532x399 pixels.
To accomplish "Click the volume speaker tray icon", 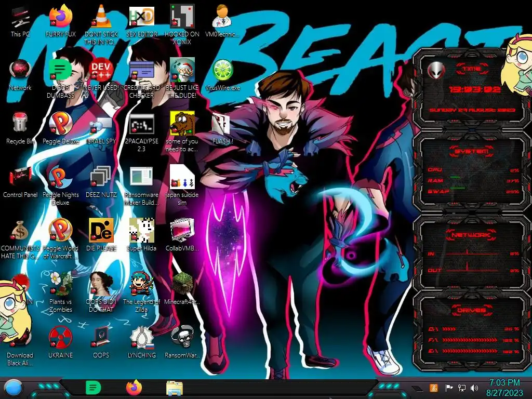I will tap(474, 388).
